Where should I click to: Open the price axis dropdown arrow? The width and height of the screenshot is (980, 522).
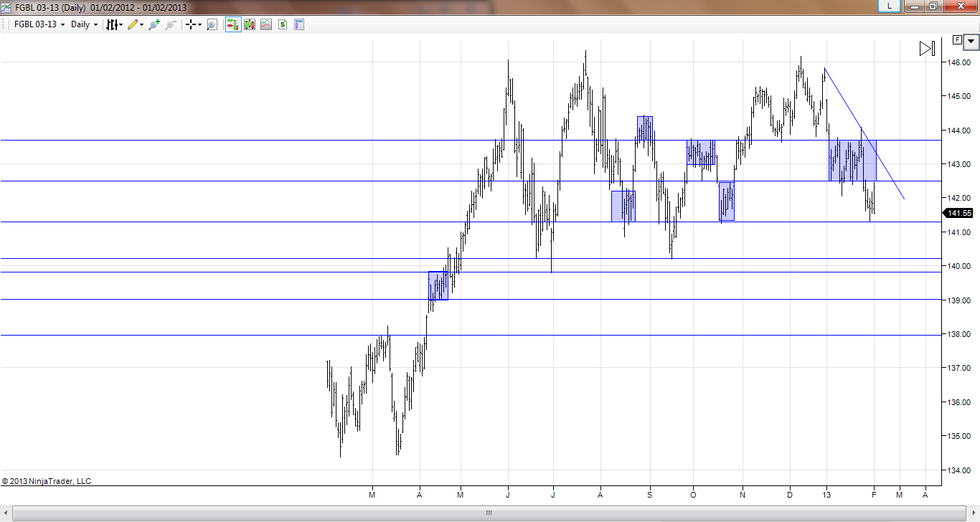point(971,41)
